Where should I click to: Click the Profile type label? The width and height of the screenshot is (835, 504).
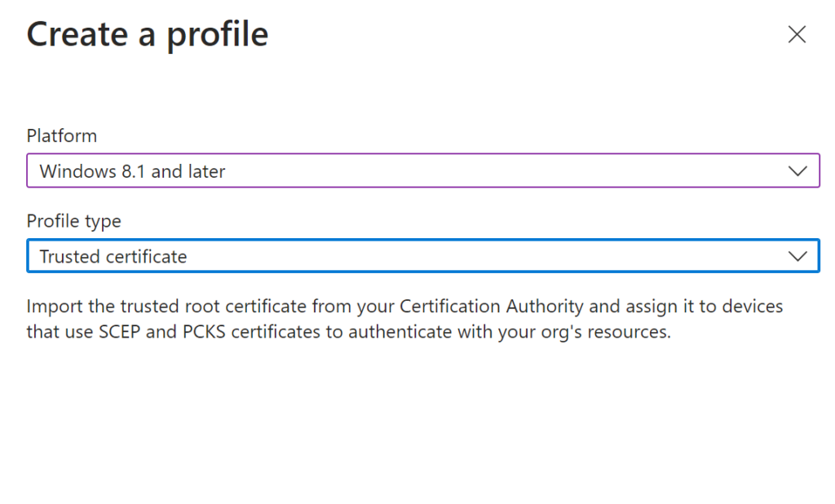[74, 221]
